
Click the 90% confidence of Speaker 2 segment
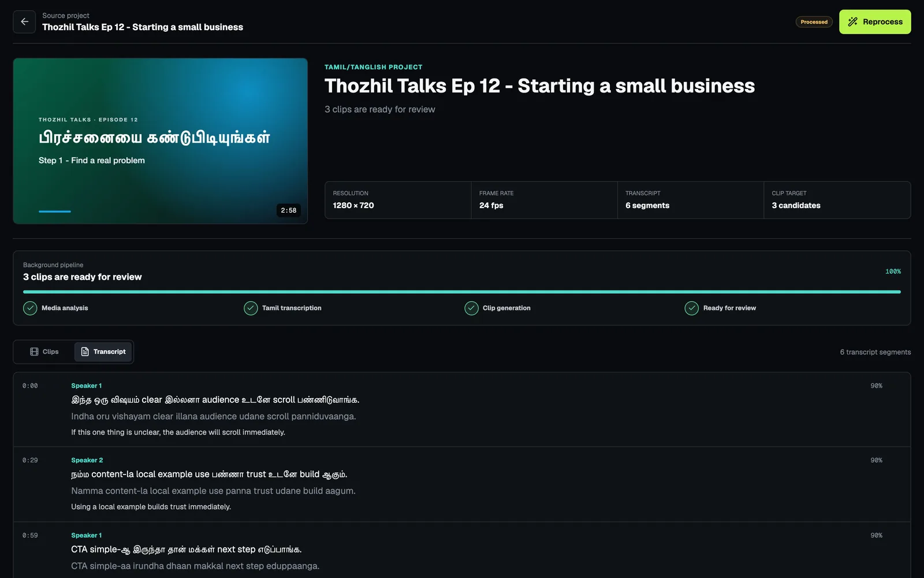876,460
